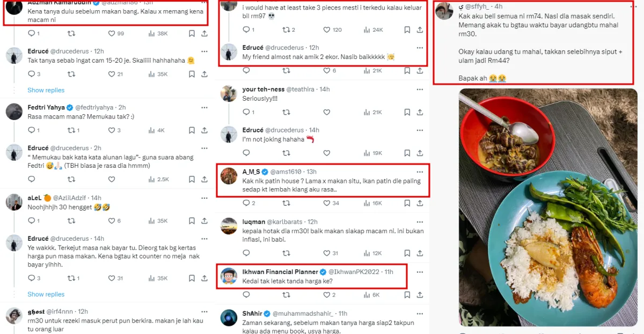Retweet Ikhwan Financial Planner's tweet
644x334 pixels.
286,295
